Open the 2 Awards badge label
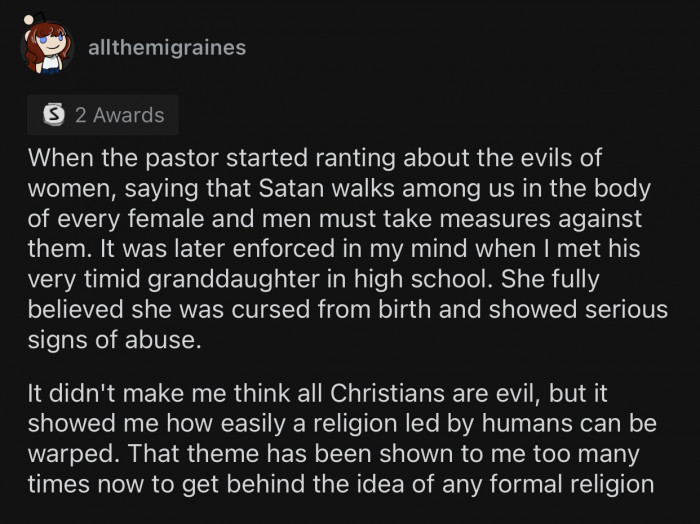 [120, 115]
